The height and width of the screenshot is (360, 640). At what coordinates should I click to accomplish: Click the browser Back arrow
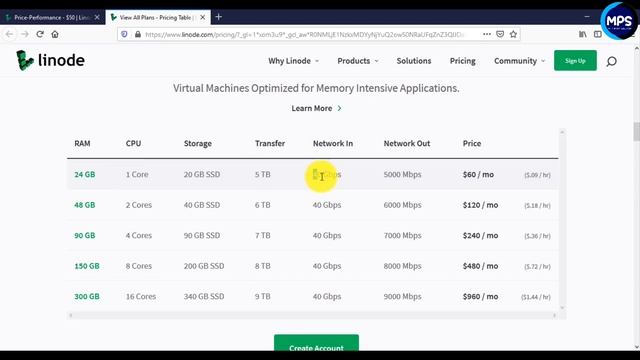pyautogui.click(x=9, y=34)
